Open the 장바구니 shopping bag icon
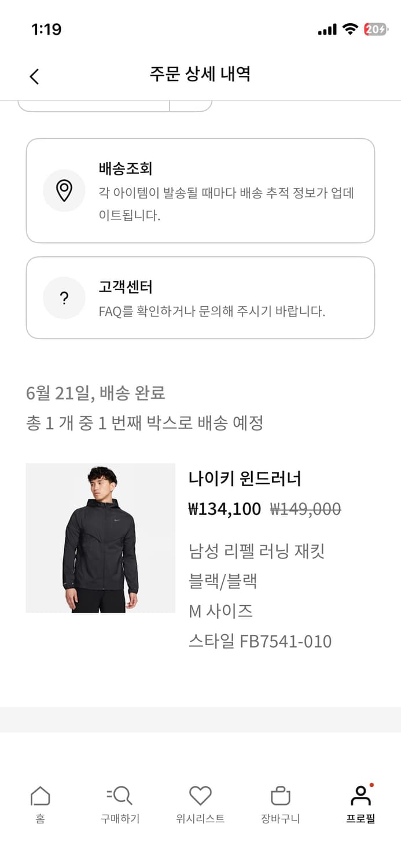This screenshot has width=401, height=868. (280, 796)
